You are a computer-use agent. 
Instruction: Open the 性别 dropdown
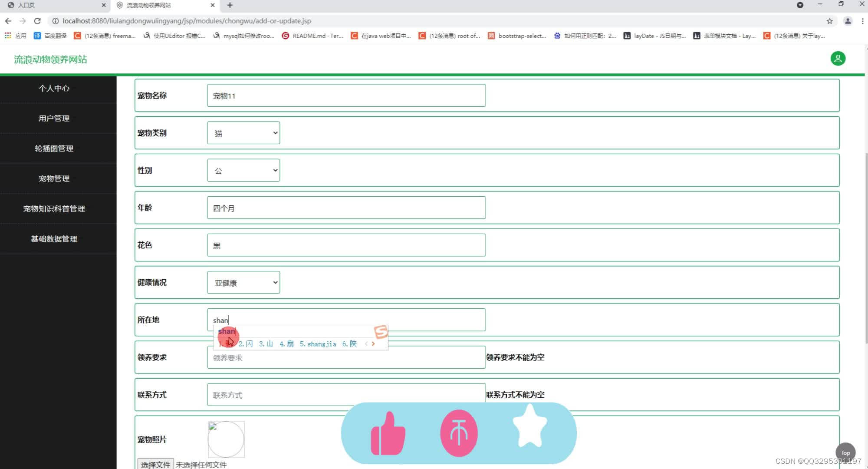243,170
